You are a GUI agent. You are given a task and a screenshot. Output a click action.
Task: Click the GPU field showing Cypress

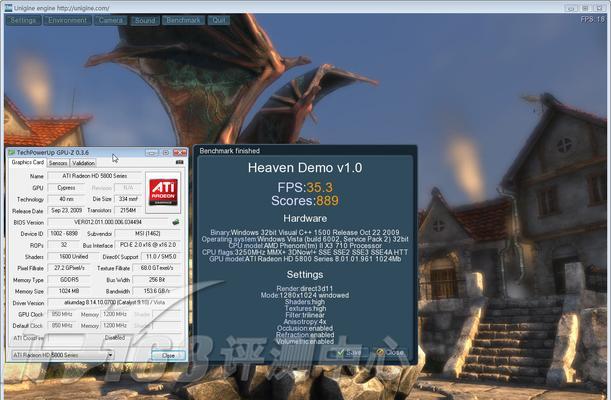tap(66, 188)
